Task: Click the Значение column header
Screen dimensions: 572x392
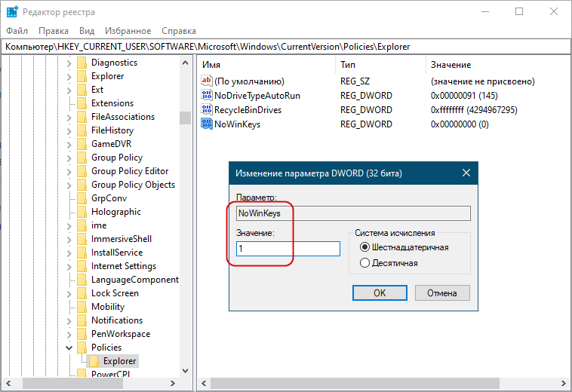Action: coord(498,65)
